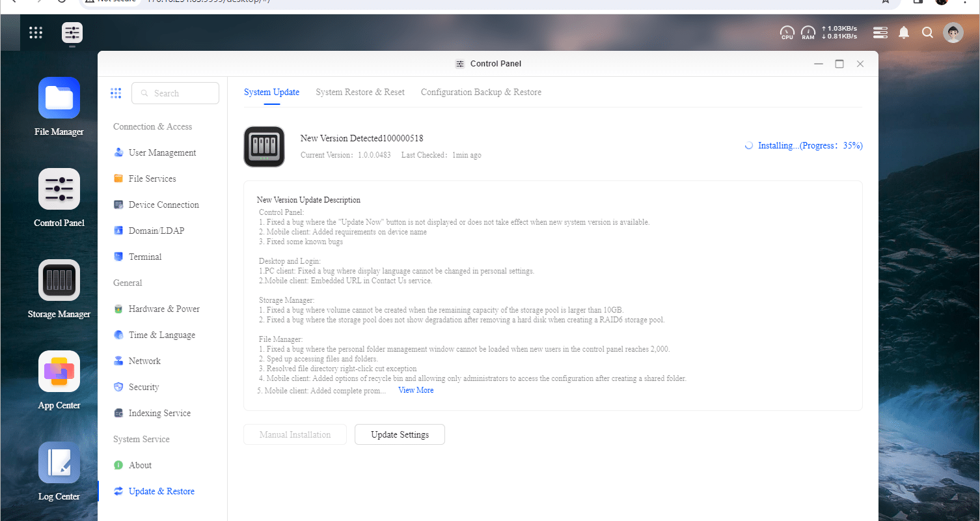980x521 pixels.
Task: Open the app grid launcher
Action: pos(36,33)
